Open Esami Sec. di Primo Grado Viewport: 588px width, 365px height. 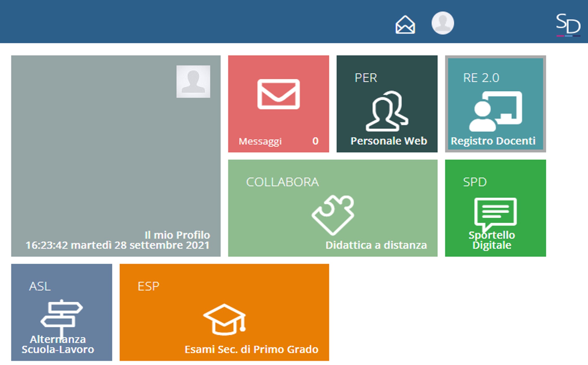tap(251, 349)
